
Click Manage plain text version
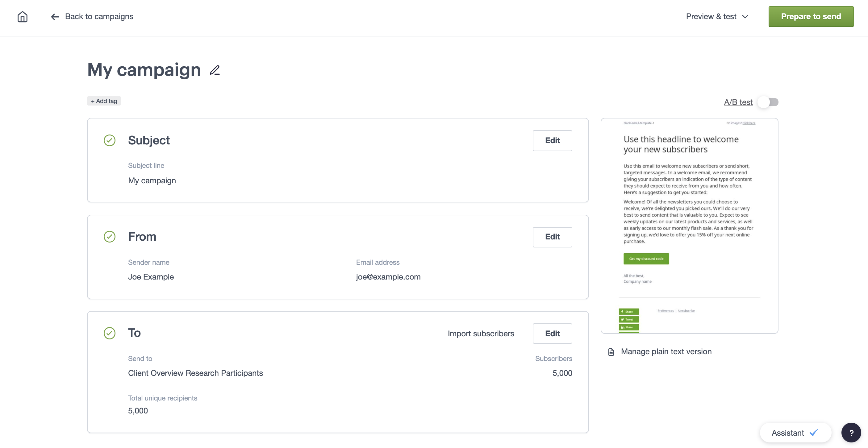666,352
